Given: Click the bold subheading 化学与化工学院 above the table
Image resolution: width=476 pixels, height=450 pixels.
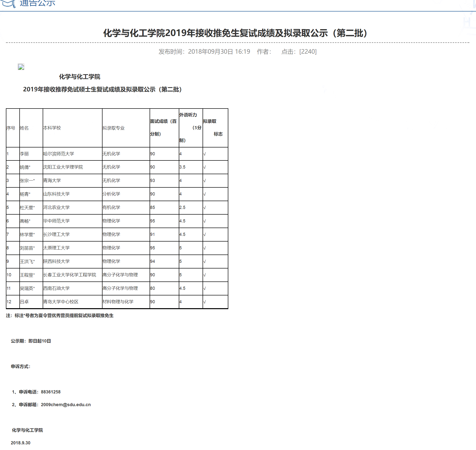Looking at the screenshot, I should point(80,77).
